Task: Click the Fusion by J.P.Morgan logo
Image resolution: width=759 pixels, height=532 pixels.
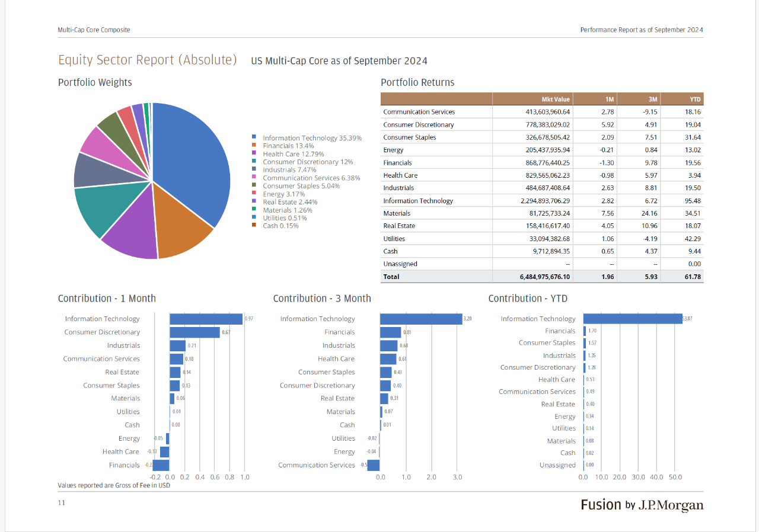Action: coord(642,505)
